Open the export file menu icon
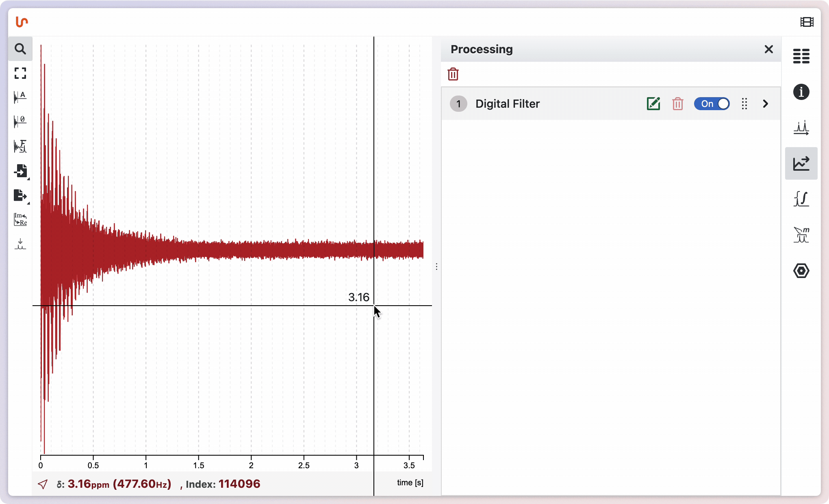The height and width of the screenshot is (504, 829). [20, 196]
